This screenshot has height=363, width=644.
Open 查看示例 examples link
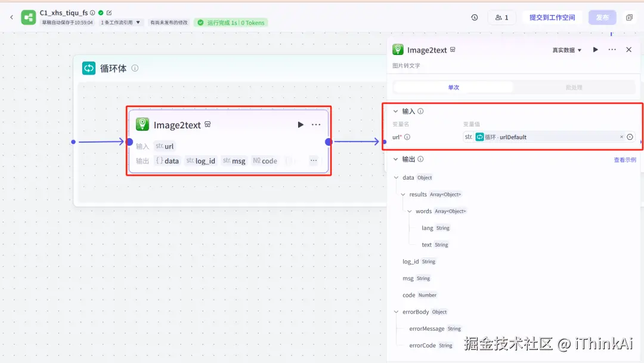tap(624, 159)
